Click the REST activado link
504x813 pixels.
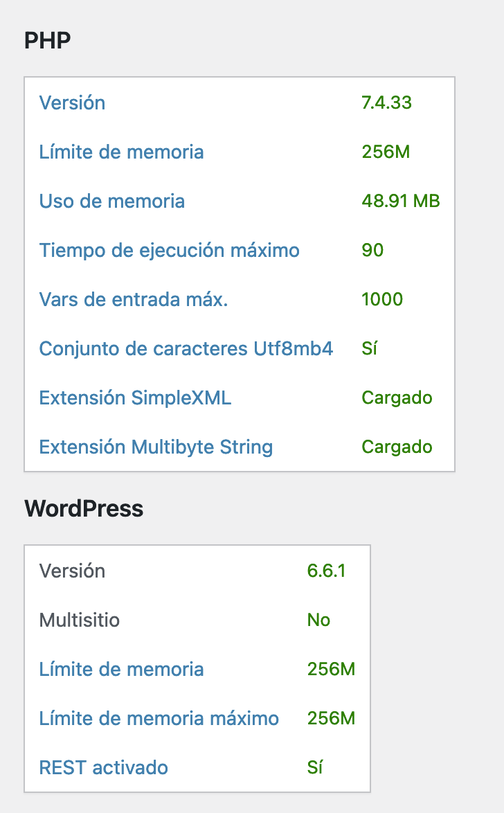click(104, 767)
